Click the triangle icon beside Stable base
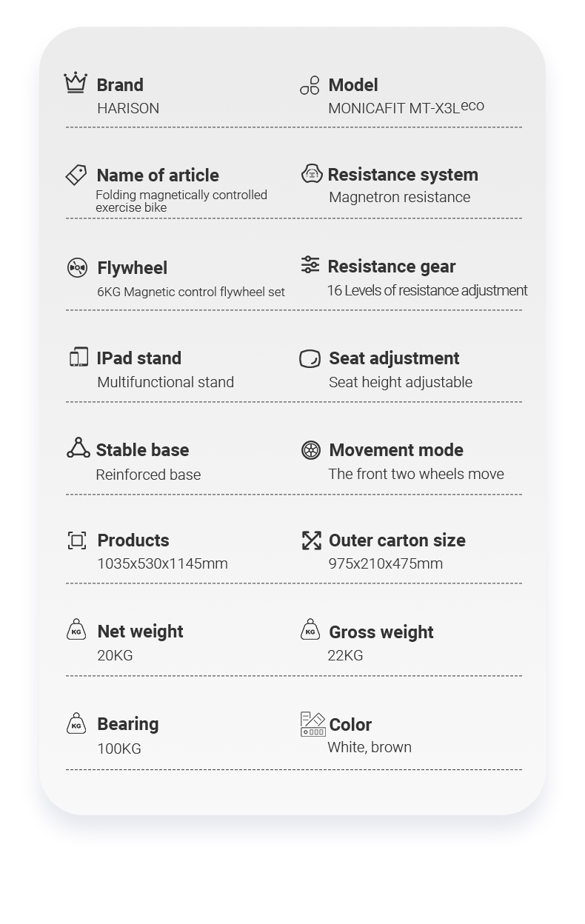585x924 pixels. [x=78, y=448]
